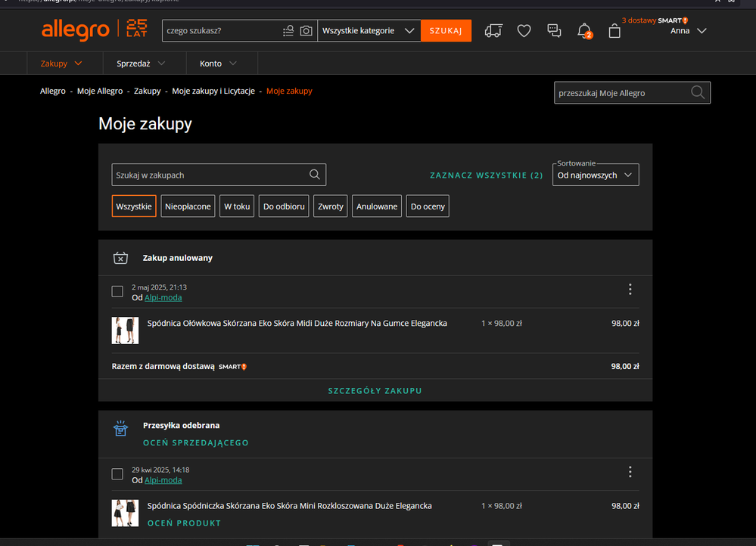756x546 pixels.
Task: Click magnifier in Szukaj w zakupach field
Action: (x=314, y=175)
